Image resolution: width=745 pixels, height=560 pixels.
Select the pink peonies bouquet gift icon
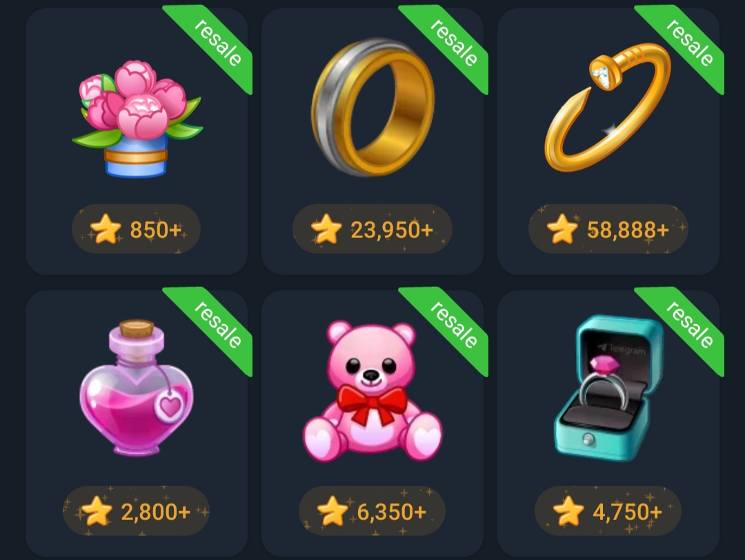click(x=137, y=119)
